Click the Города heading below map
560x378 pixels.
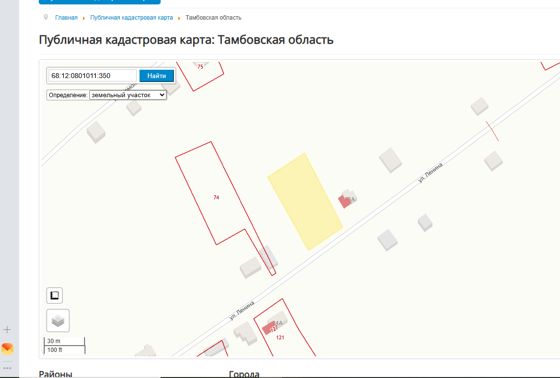tap(244, 374)
